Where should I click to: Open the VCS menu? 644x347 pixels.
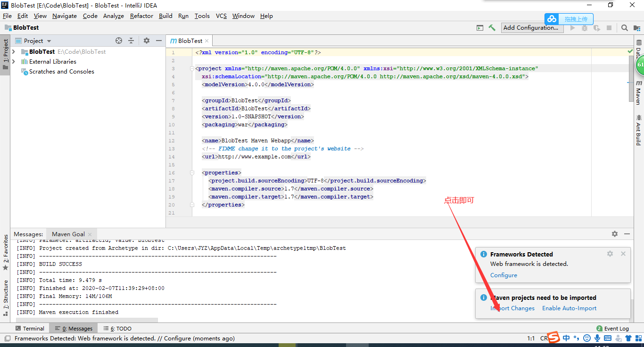(x=221, y=16)
